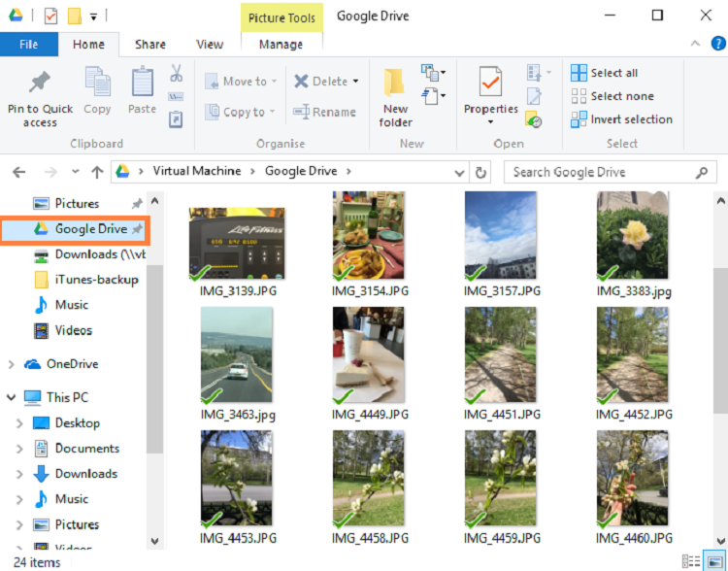The image size is (728, 571).
Task: Switch to large icons view in status bar
Action: [713, 561]
